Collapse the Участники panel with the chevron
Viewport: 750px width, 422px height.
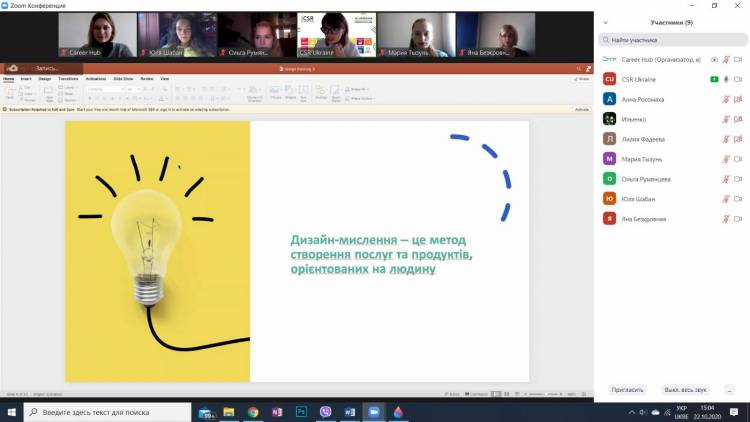click(605, 20)
